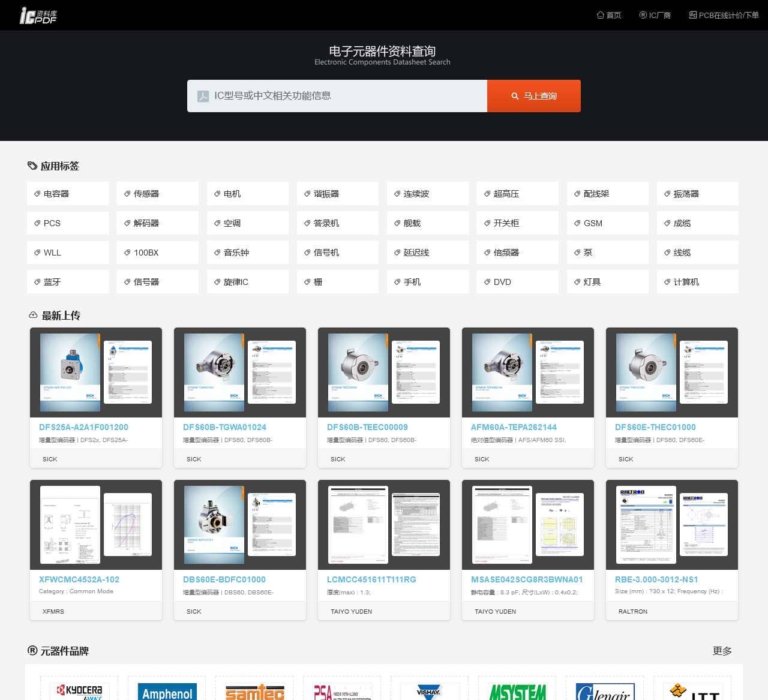
Task: Click the IC资料库 PDF logo
Action: pyautogui.click(x=38, y=16)
